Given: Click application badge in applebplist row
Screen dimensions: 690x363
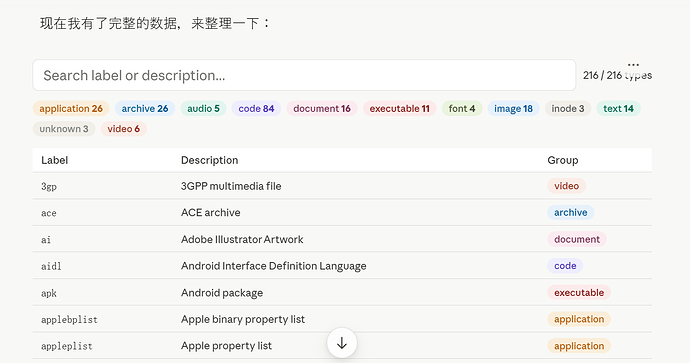Looking at the screenshot, I should coord(579,319).
